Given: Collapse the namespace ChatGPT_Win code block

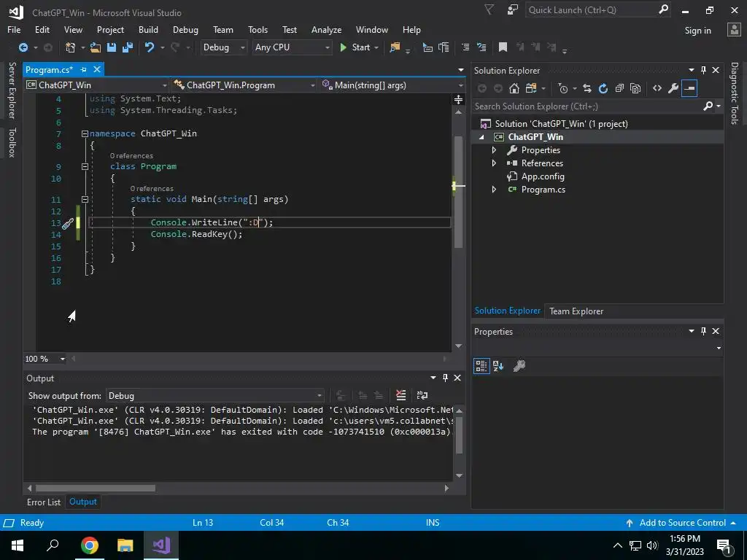Looking at the screenshot, I should point(85,134).
